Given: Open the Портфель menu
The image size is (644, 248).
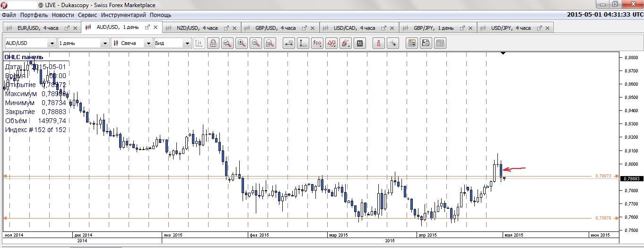Looking at the screenshot, I should (x=34, y=15).
